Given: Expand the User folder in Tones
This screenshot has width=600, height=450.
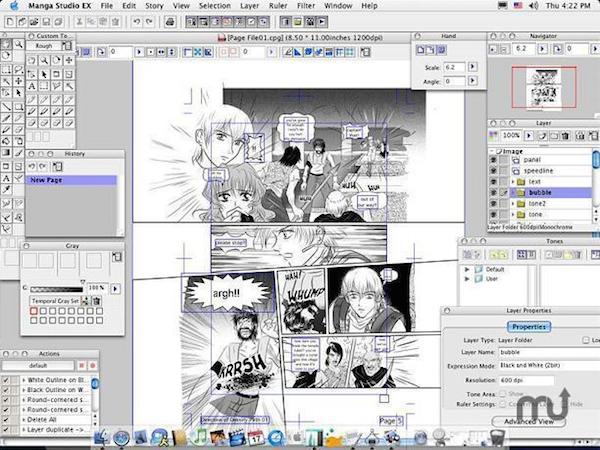Looking at the screenshot, I should (466, 281).
